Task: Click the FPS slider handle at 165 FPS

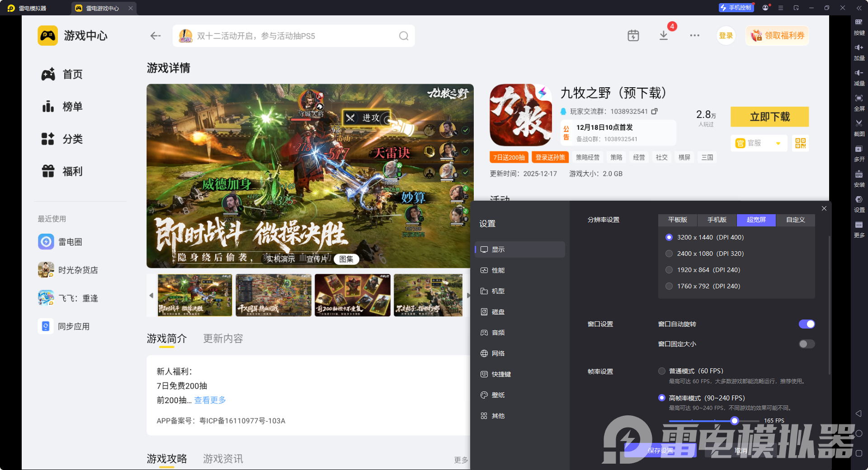Action: 735,421
